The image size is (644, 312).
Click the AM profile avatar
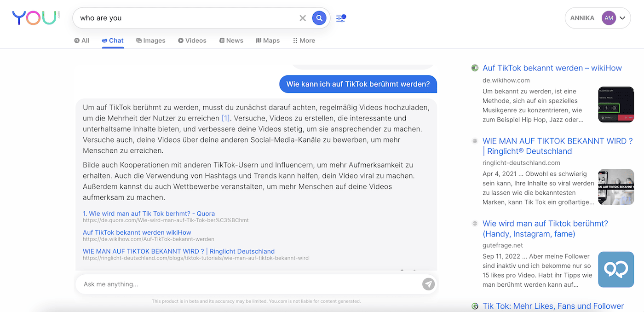[609, 18]
